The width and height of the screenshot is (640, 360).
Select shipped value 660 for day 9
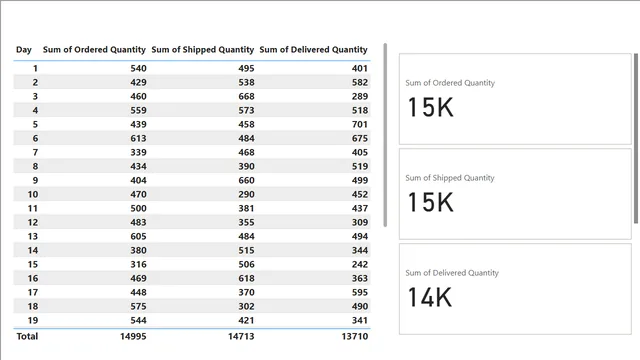(246, 180)
